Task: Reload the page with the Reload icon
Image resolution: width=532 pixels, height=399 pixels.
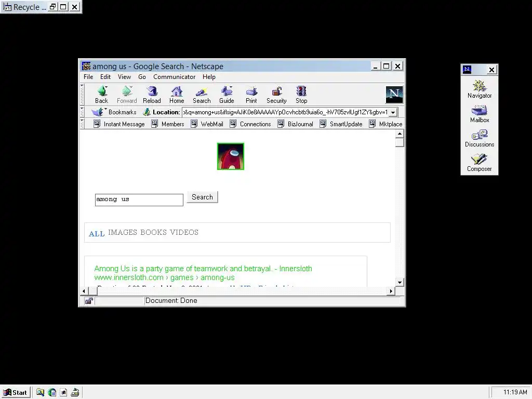Action: click(x=152, y=95)
